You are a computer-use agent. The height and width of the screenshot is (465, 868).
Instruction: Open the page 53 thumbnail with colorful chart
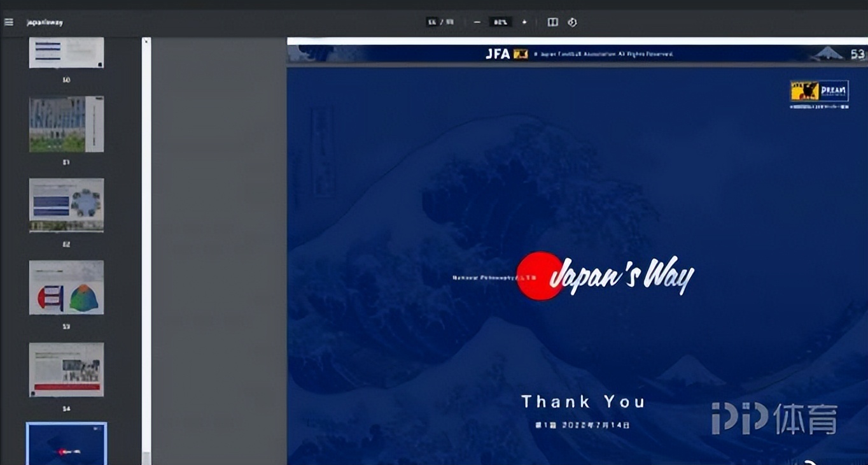tap(66, 287)
